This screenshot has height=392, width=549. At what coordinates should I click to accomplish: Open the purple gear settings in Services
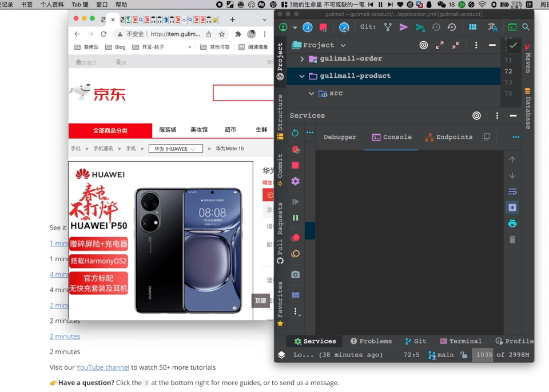296,181
